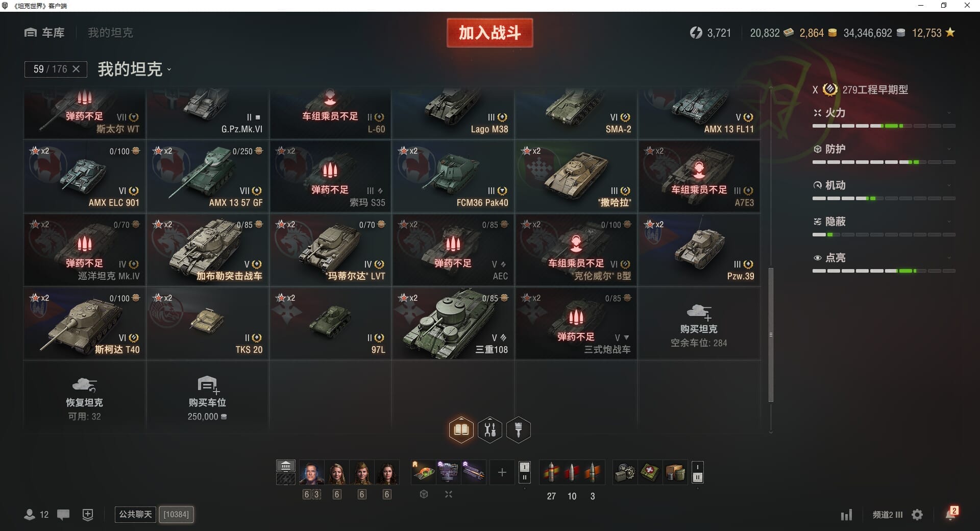Select the AMX 13 57 GF tank card
980x531 pixels.
208,177
